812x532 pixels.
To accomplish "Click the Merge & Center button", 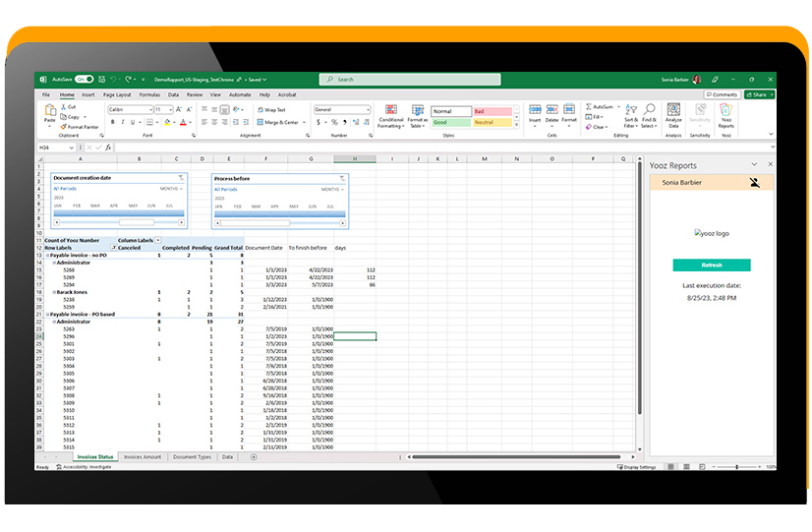I will point(277,122).
